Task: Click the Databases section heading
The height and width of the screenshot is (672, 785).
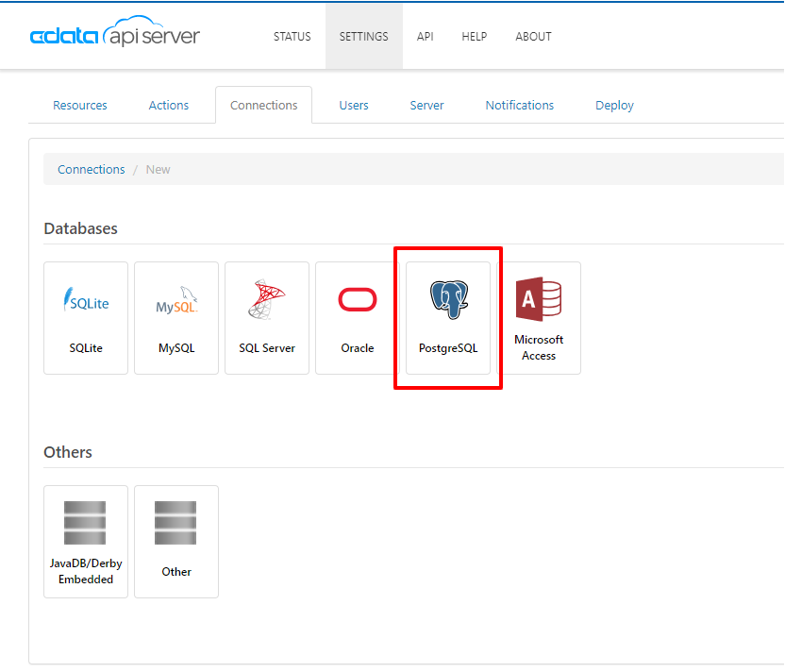Action: (80, 228)
